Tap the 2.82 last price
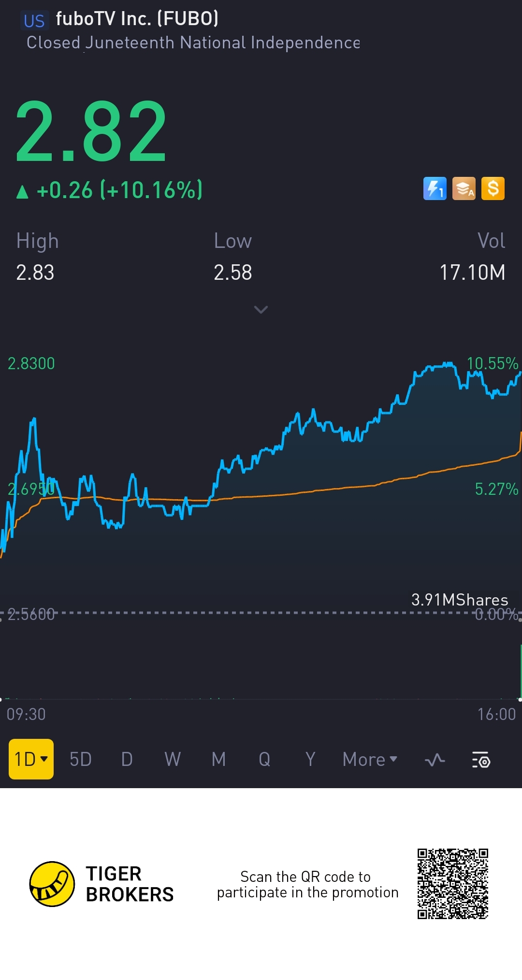 click(91, 131)
